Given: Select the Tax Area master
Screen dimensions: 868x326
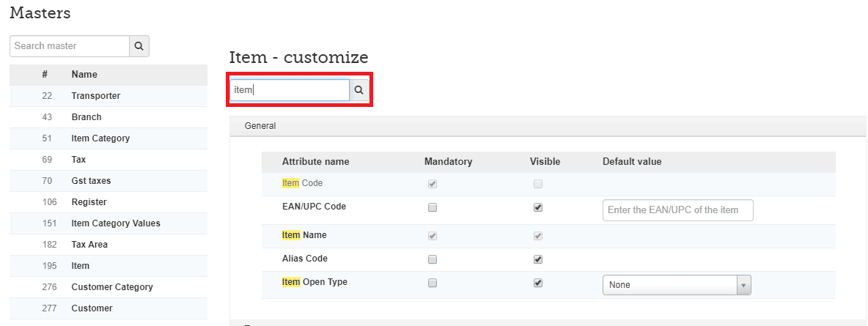Looking at the screenshot, I should click(89, 245).
